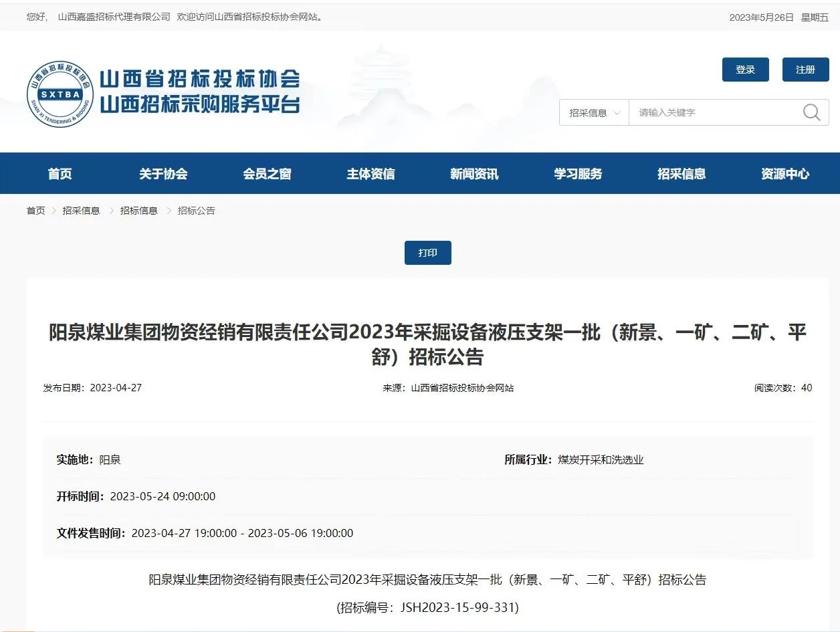Open the 学习服务 navigation item
The image size is (840, 632).
578,174
